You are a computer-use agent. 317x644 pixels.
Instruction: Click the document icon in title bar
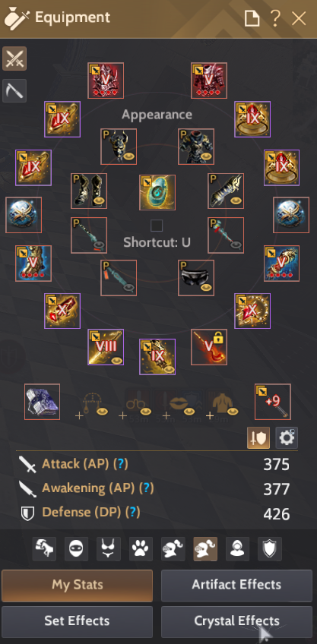click(x=252, y=18)
